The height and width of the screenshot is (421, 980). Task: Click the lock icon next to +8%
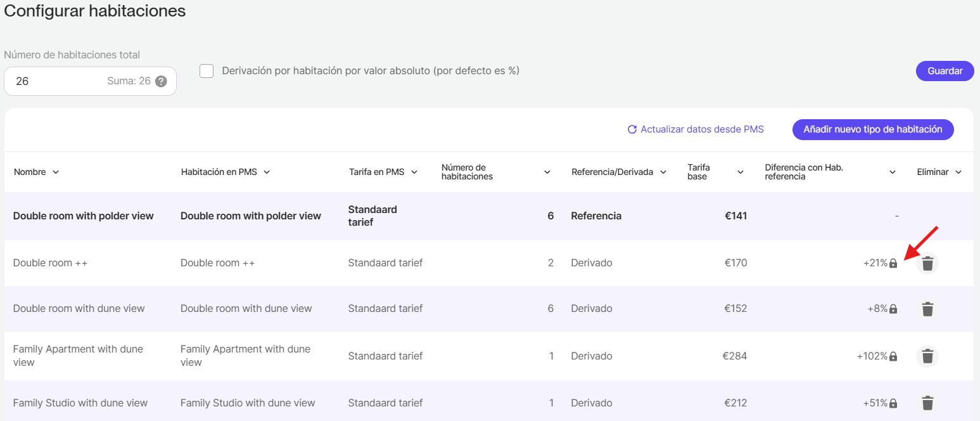[893, 309]
